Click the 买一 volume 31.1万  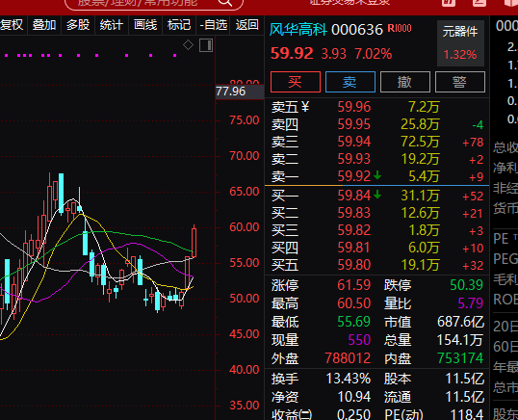[420, 196]
